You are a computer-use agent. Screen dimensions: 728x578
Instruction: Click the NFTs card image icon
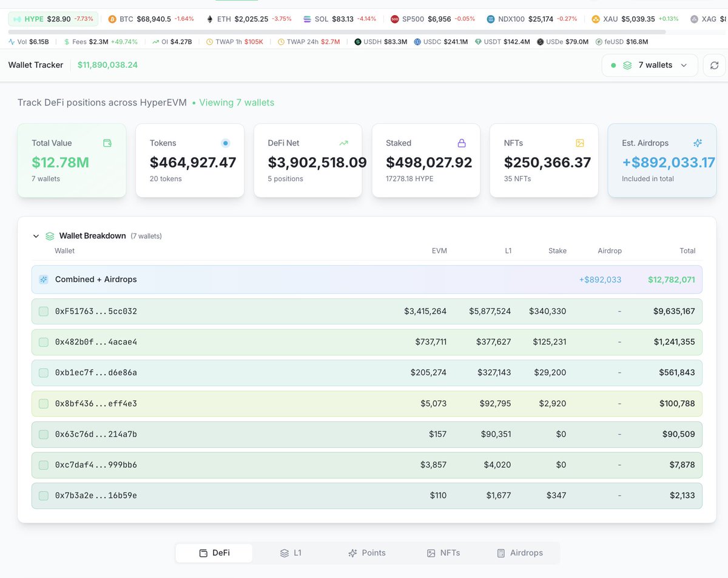[579, 143]
